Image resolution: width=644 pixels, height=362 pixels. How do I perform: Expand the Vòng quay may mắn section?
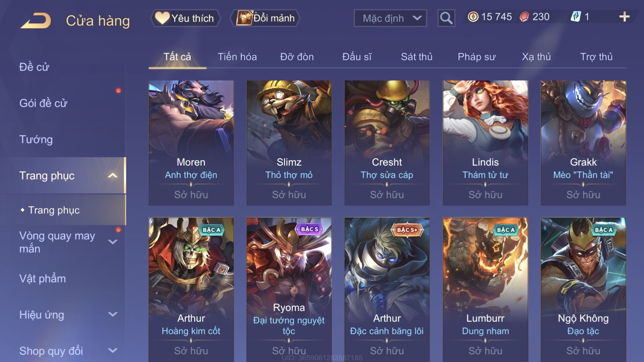113,242
